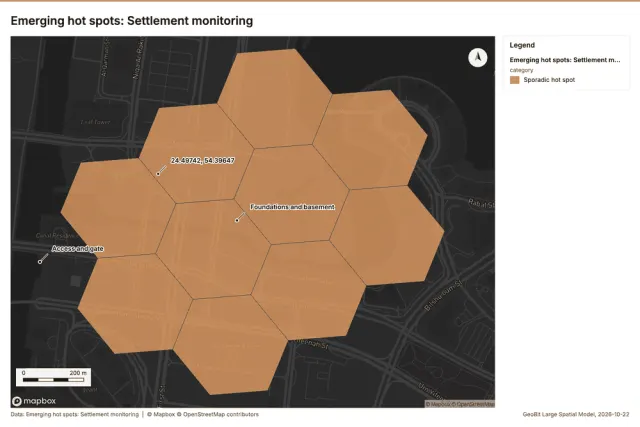
Task: Click the 'Rabat St' street label
Action: [x=482, y=203]
